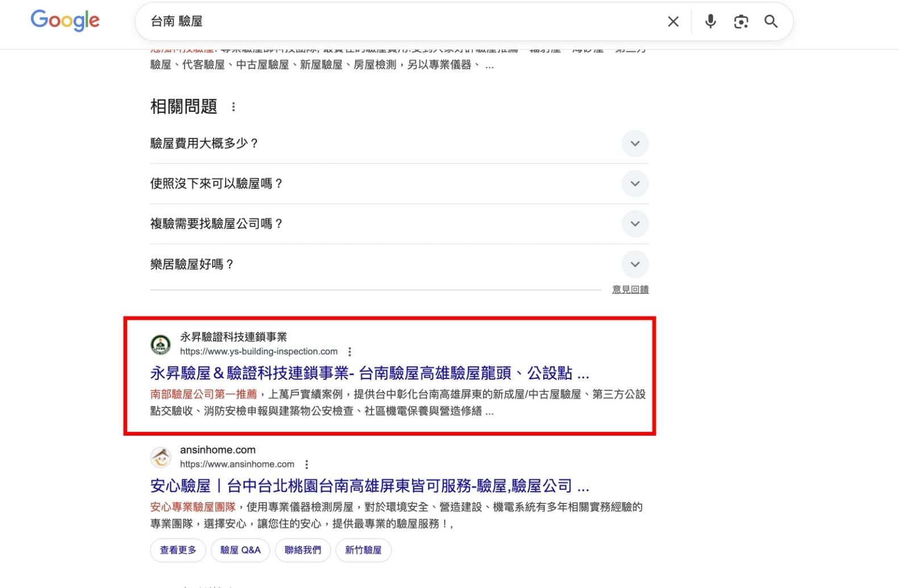The image size is (899, 588).
Task: Open the 安心驗屋 result title link
Action: coord(370,486)
